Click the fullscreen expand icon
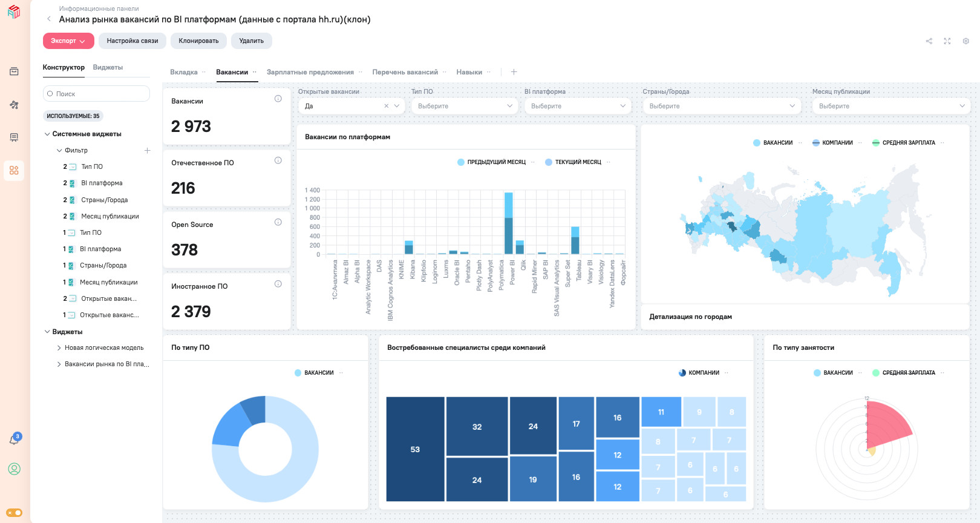980x523 pixels. (x=947, y=41)
